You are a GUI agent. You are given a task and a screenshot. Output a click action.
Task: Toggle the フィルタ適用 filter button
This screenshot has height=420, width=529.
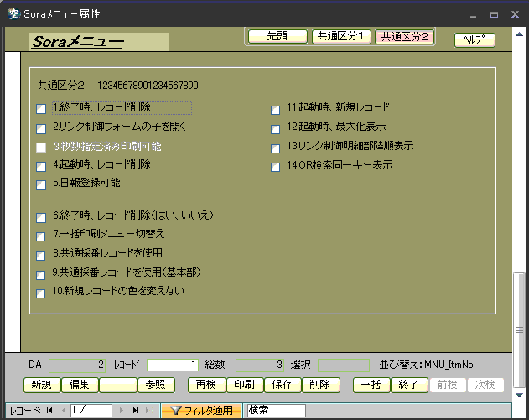(x=202, y=411)
